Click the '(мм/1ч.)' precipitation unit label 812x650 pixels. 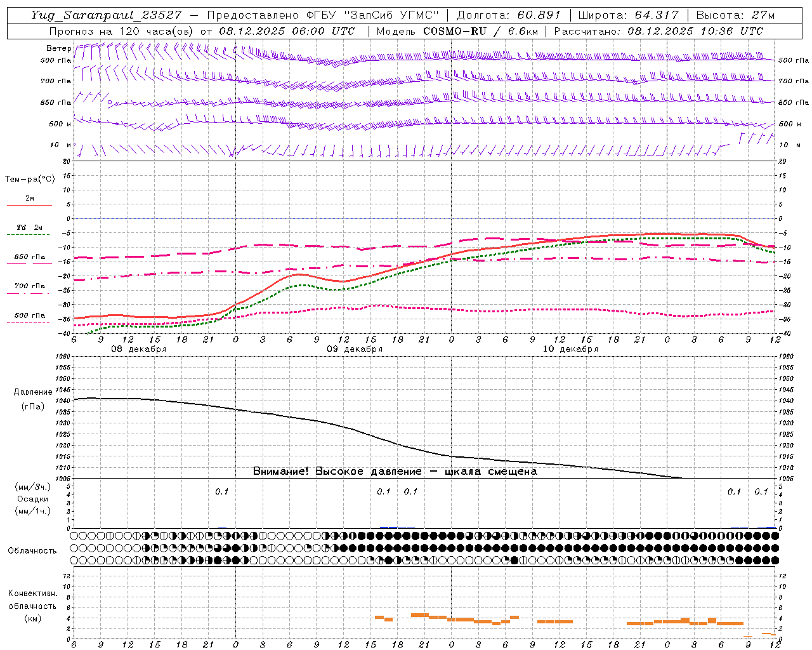tap(32, 511)
